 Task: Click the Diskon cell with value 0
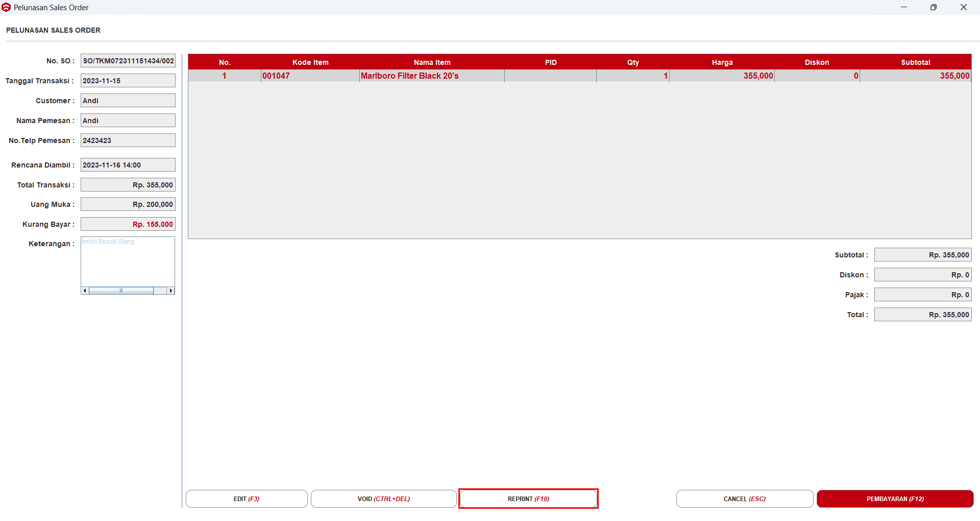click(817, 76)
